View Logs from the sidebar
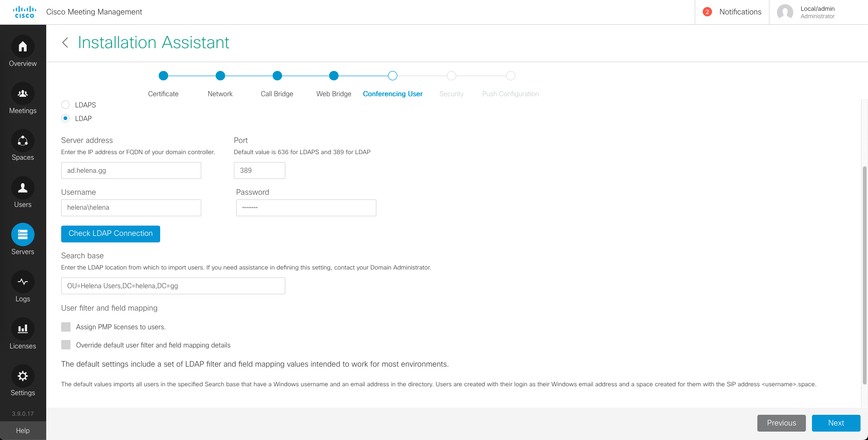This screenshot has height=440, width=868. 22,282
